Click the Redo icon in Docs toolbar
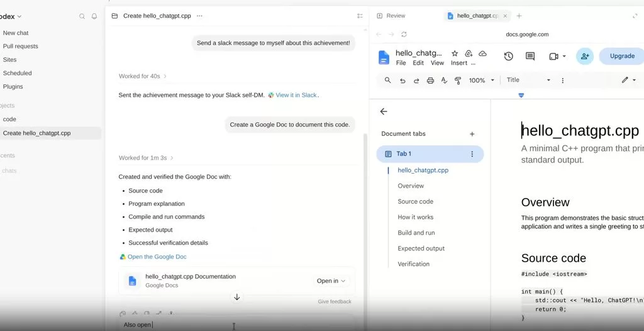Screen dimensions: 644x331 tap(416, 81)
